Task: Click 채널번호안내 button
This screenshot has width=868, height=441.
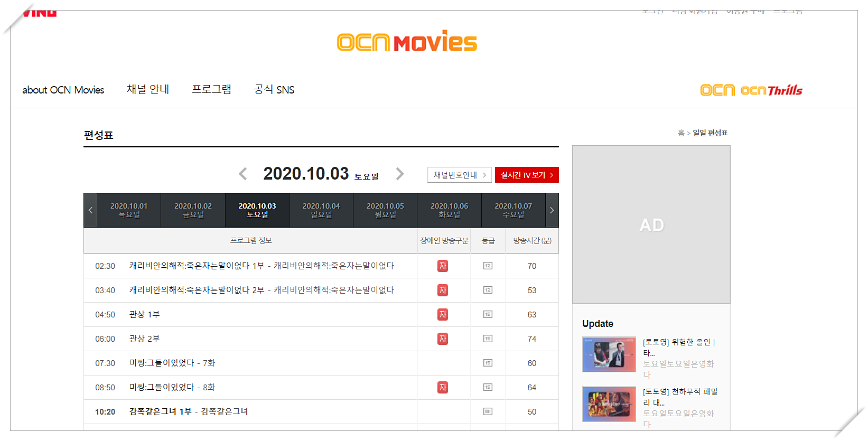Action: [460, 175]
